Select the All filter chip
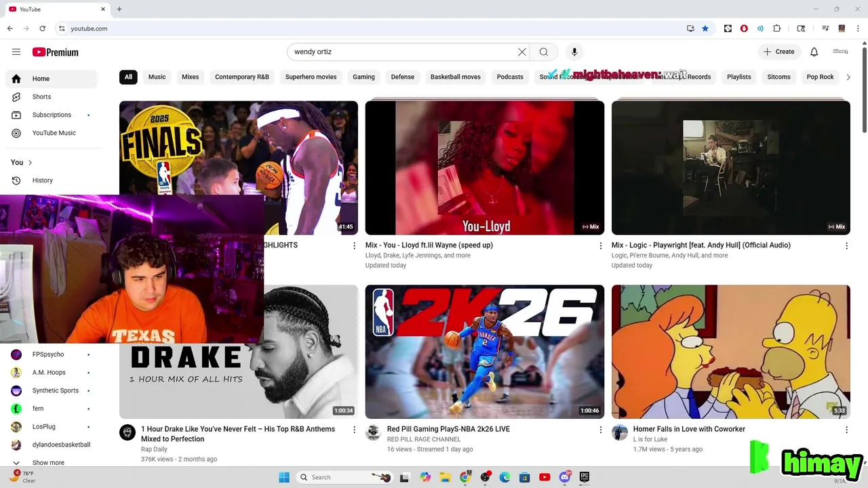 pyautogui.click(x=128, y=77)
